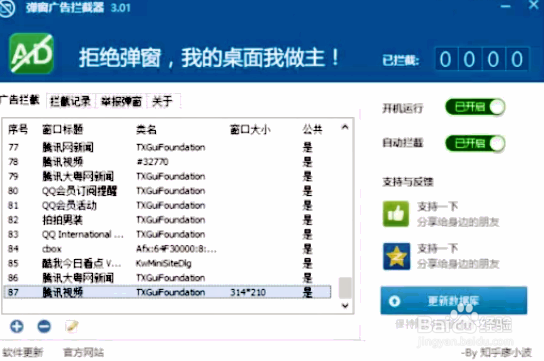Open the 拦截记录 tab
This screenshot has width=544, height=361.
point(70,101)
